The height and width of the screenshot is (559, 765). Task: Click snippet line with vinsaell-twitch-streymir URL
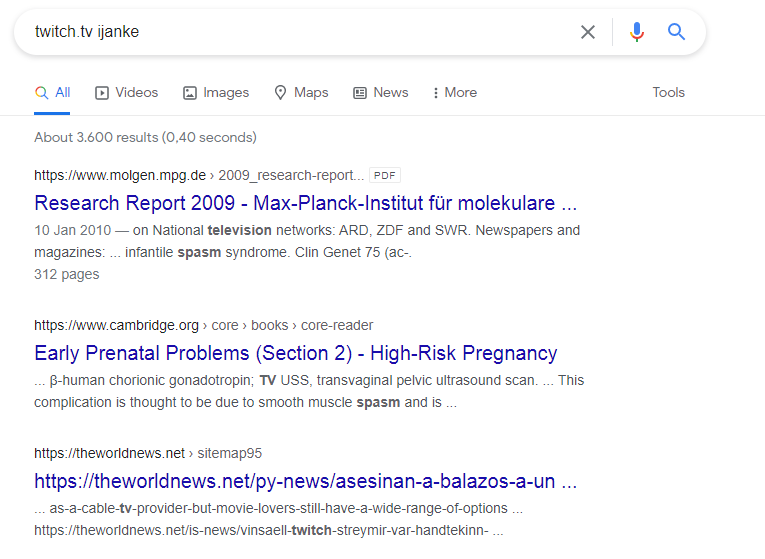(269, 531)
